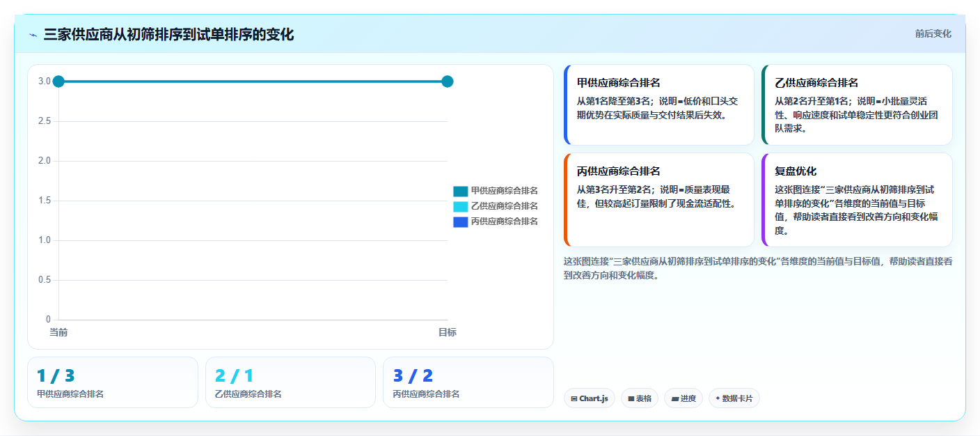The height and width of the screenshot is (436, 980).
Task: Click the summary paragraph below the cards
Action: [758, 268]
